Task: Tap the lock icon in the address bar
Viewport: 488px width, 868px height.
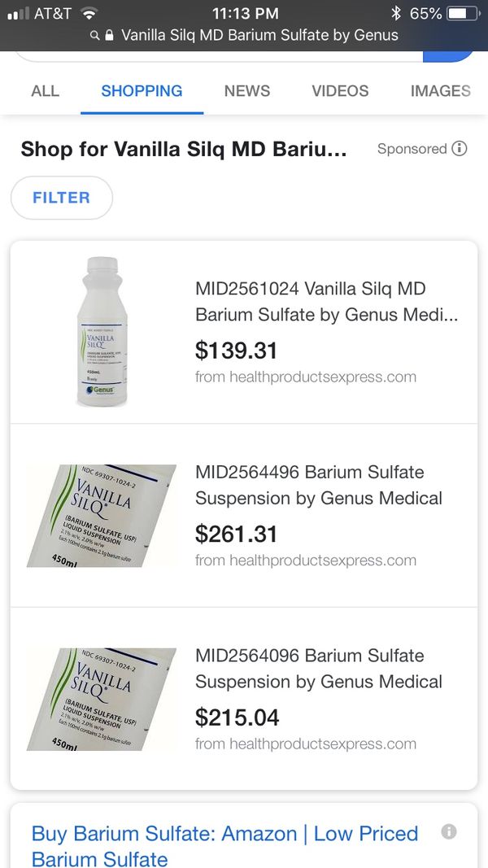Action: tap(110, 36)
